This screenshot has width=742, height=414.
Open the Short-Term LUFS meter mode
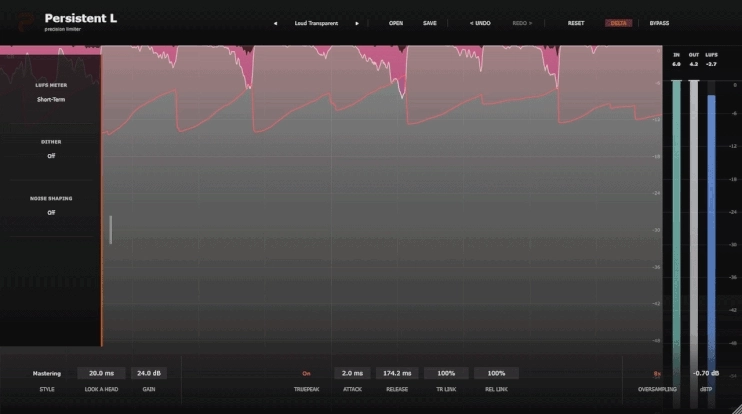[51, 100]
